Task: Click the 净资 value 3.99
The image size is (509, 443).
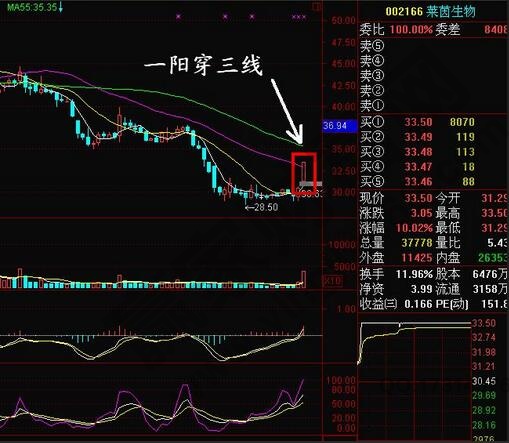Action: tap(421, 289)
